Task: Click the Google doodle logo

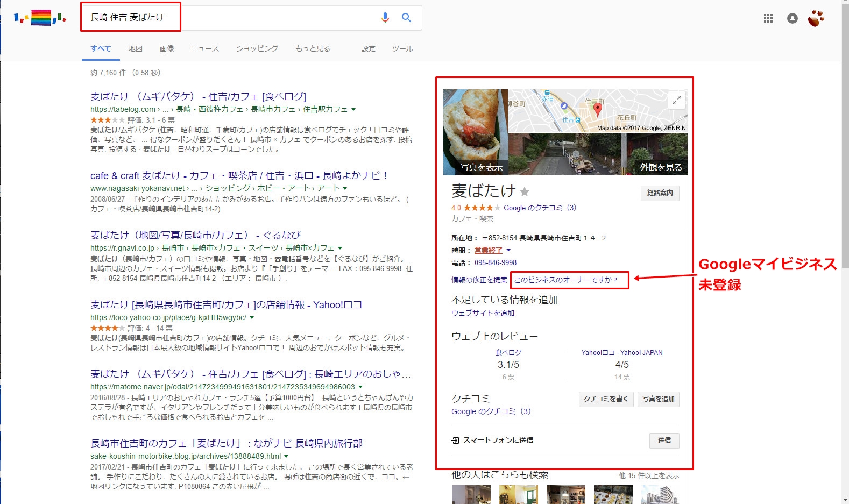Action: click(40, 18)
